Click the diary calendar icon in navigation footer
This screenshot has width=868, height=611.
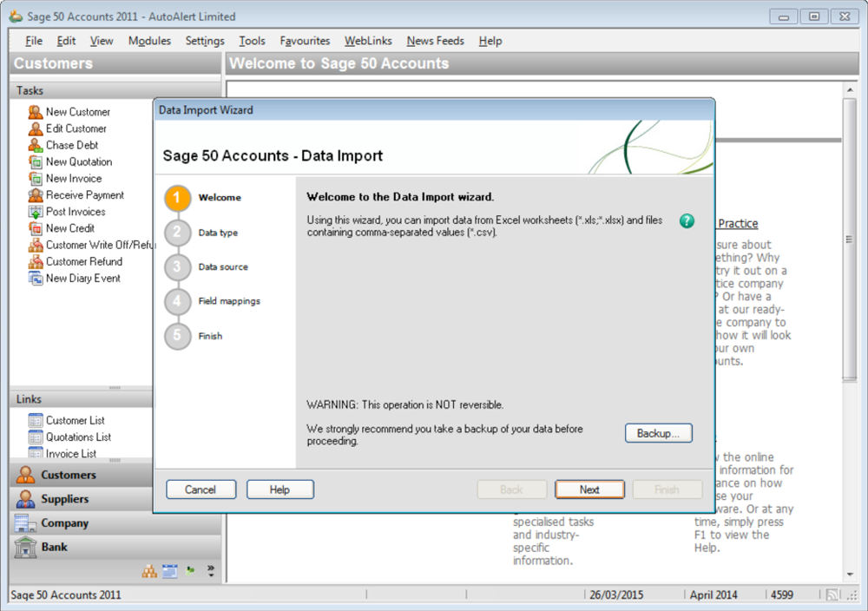[x=170, y=571]
